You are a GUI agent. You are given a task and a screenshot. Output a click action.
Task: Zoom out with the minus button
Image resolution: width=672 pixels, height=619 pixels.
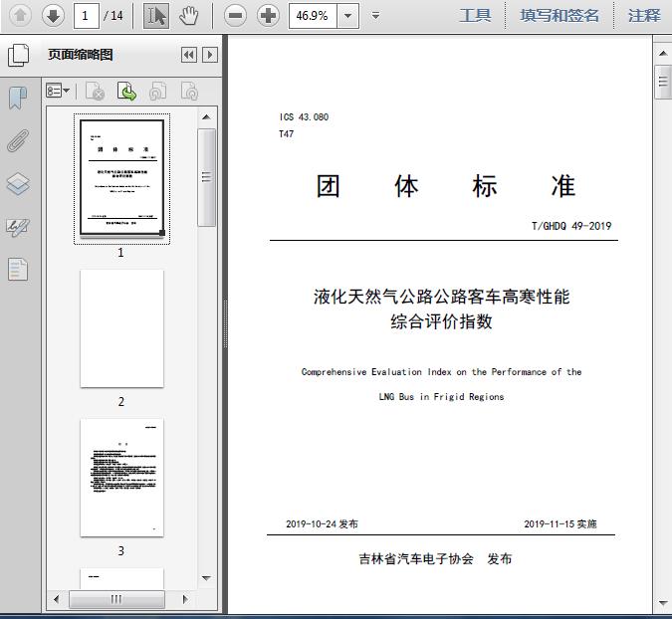tap(235, 15)
